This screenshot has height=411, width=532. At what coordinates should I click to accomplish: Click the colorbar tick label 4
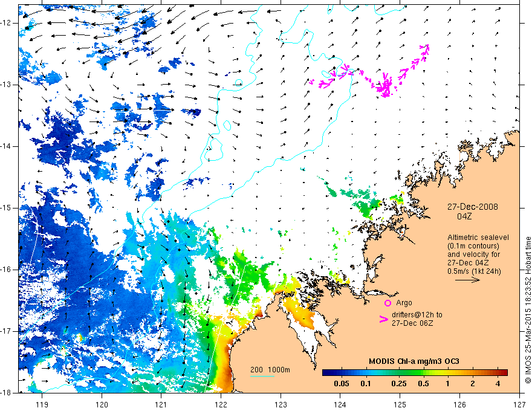tap(498, 384)
